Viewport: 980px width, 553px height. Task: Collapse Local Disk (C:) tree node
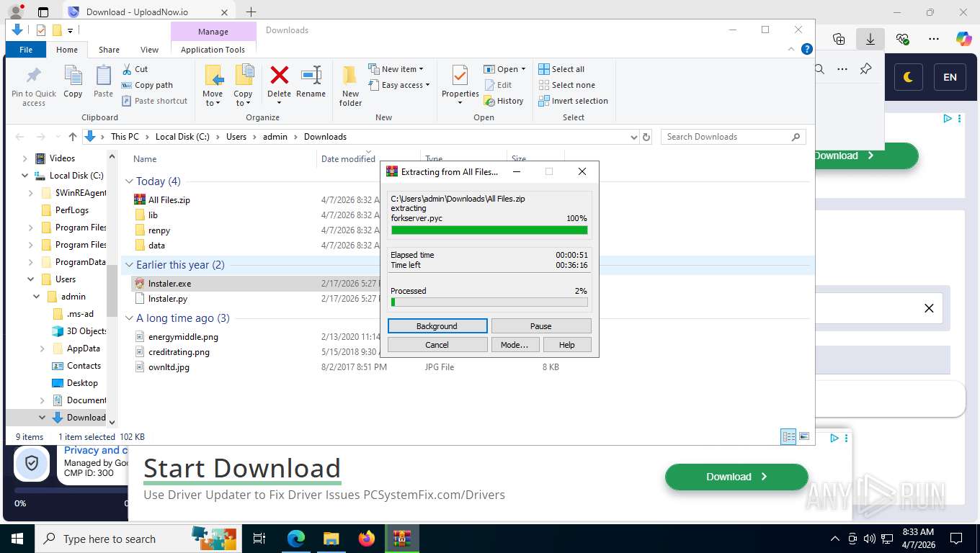[24, 176]
